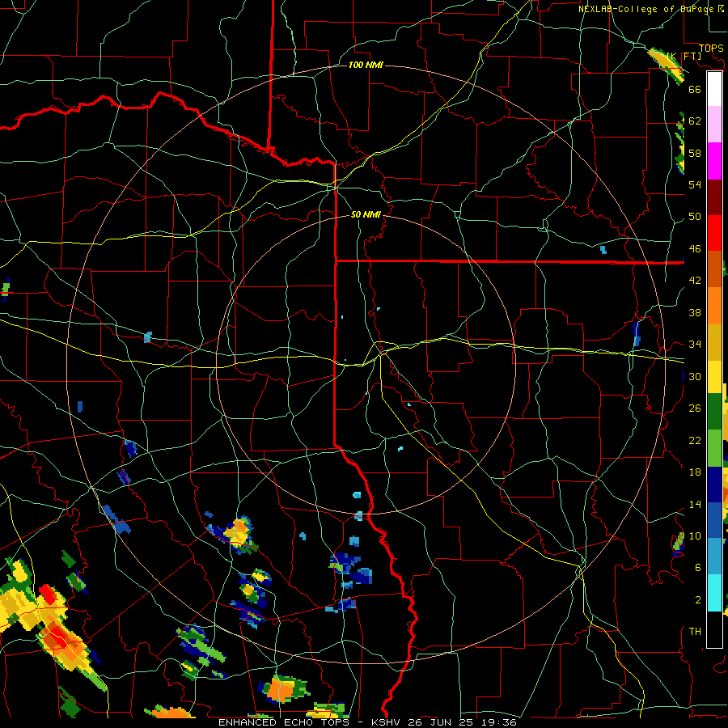
Task: Select the bright red legend swatch
Action: click(714, 233)
